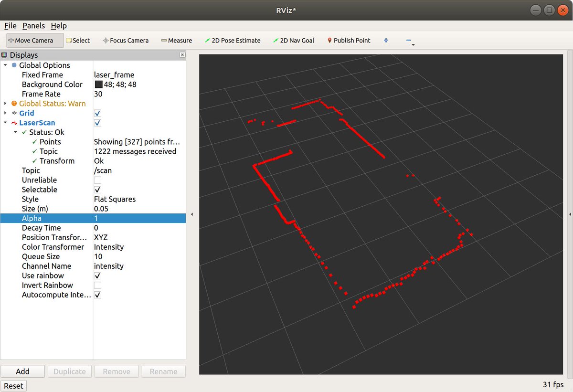Open the Panels menu
The height and width of the screenshot is (392, 573).
(33, 26)
